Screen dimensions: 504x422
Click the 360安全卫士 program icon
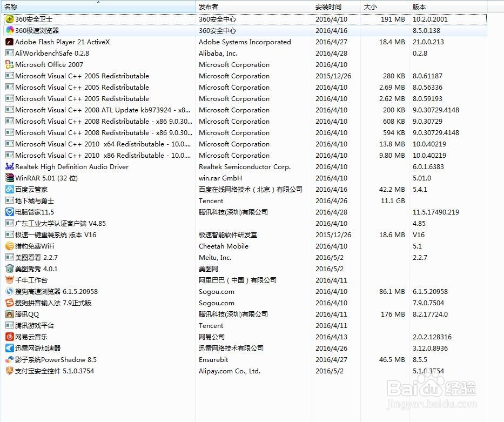pos(10,19)
